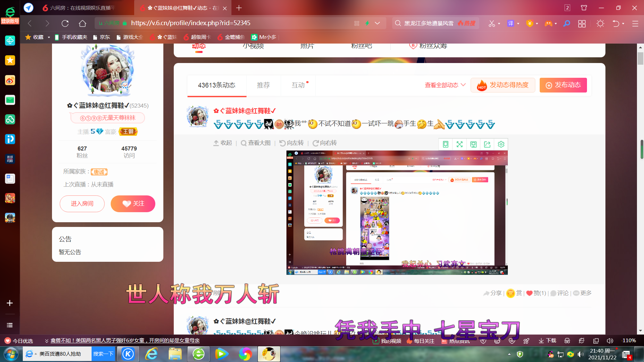This screenshot has height=362, width=644.
Task: Click the Windows Start button
Action: click(11, 354)
